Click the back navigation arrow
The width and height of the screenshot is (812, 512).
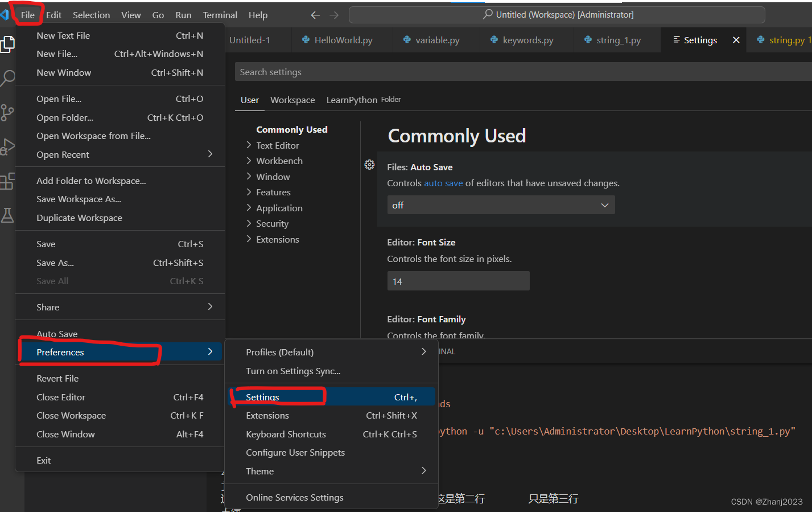[x=315, y=15]
